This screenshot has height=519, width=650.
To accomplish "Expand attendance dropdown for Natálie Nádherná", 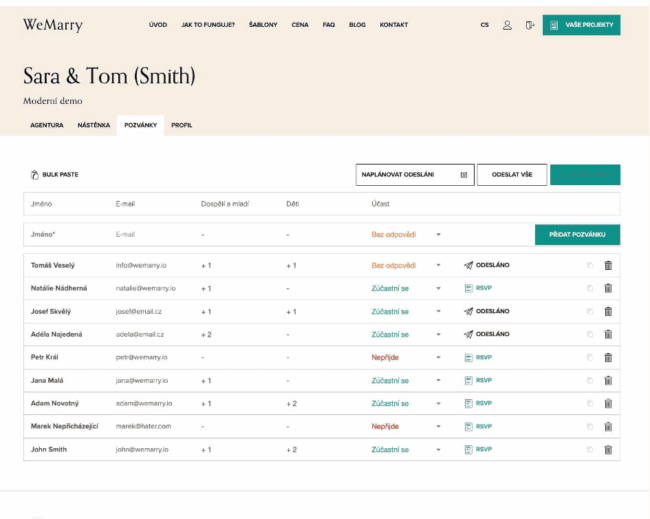I will (x=438, y=288).
